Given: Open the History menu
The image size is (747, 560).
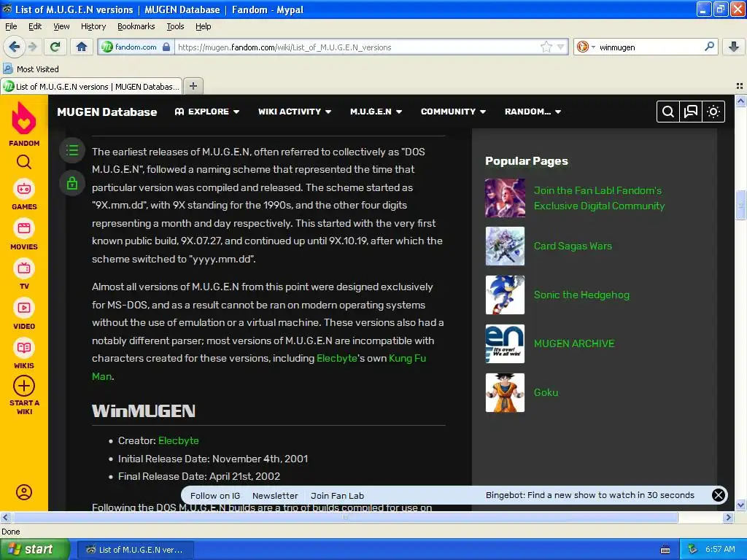Looking at the screenshot, I should (x=93, y=26).
